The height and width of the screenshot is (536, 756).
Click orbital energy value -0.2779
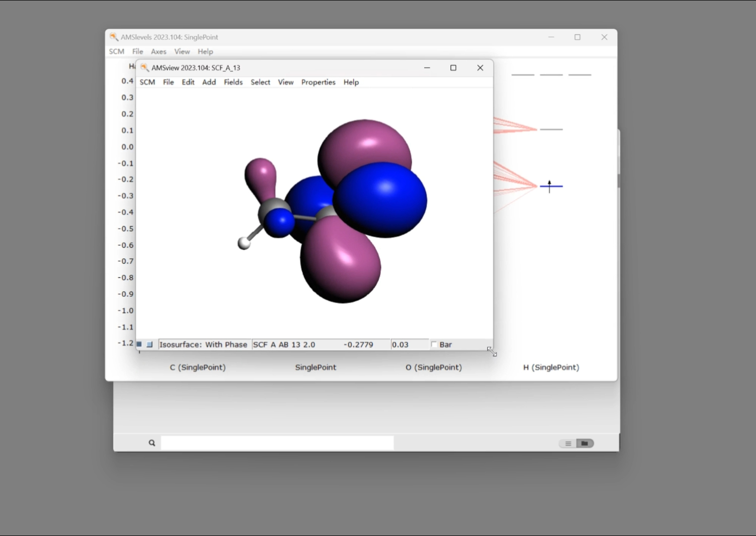[x=358, y=344]
